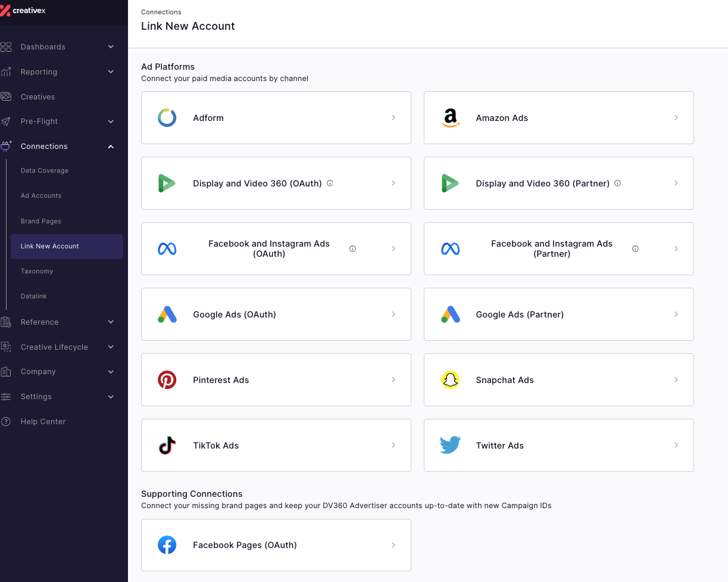Screen dimensions: 728x582
Task: Collapse the Connections menu chevron
Action: 111,147
